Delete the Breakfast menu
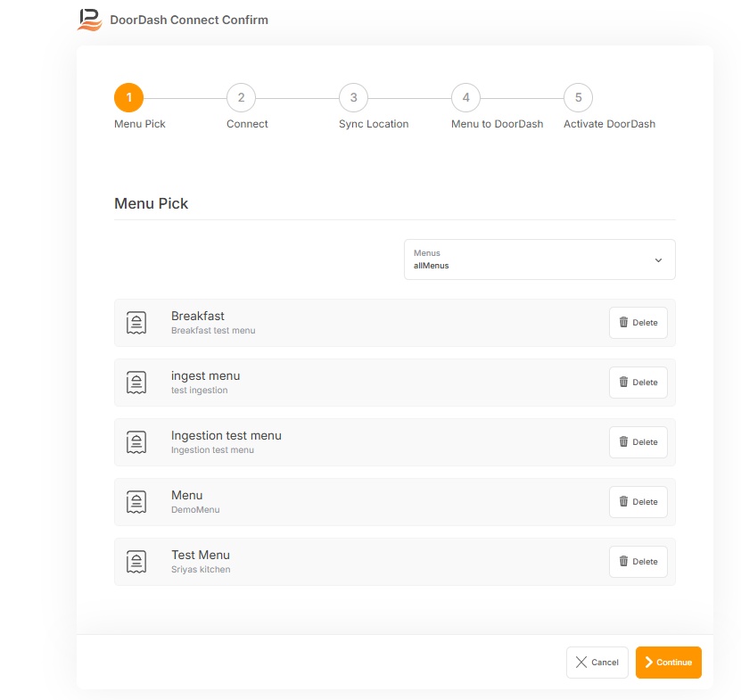Image resolution: width=741 pixels, height=700 pixels. point(638,323)
